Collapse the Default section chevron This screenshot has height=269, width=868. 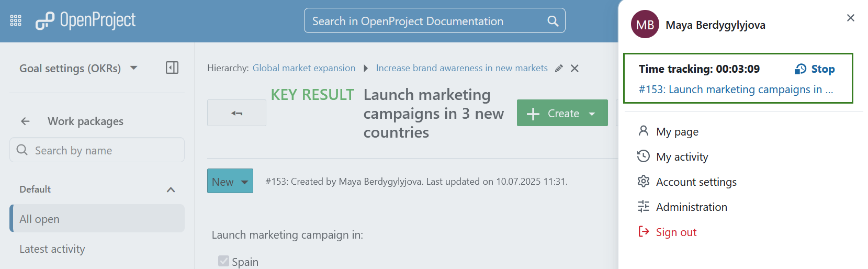171,189
